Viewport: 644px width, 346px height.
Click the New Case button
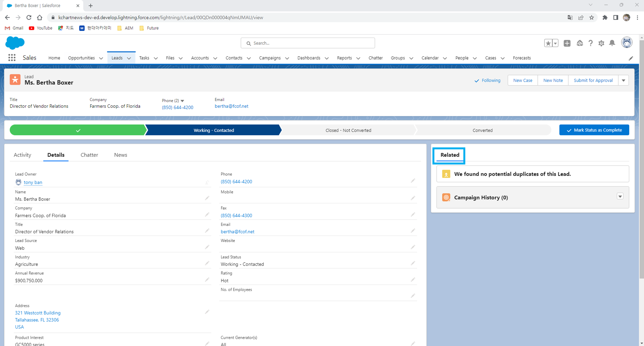tap(523, 80)
